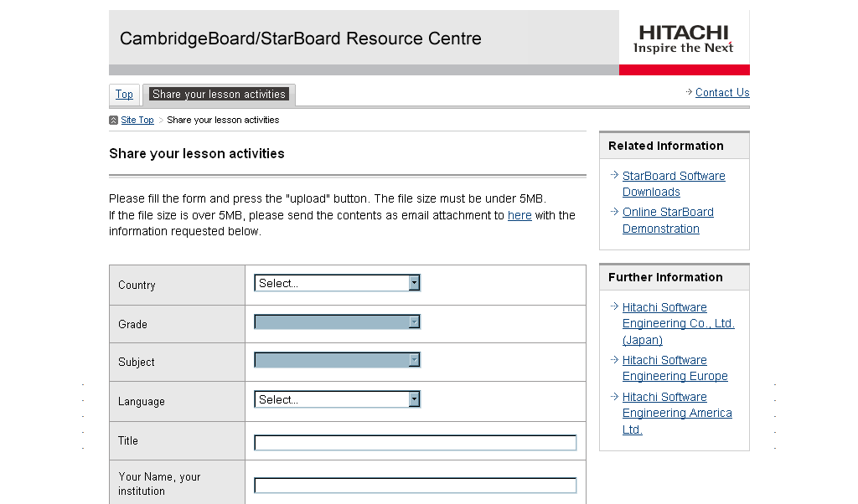
Task: Click the 'here' email link
Action: click(x=519, y=215)
